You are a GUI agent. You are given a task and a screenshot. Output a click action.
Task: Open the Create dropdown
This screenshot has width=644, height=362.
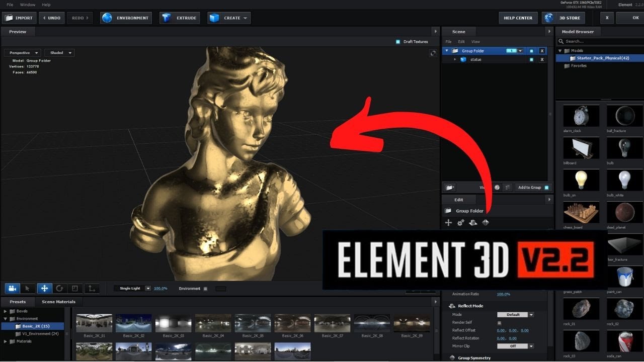pyautogui.click(x=229, y=18)
